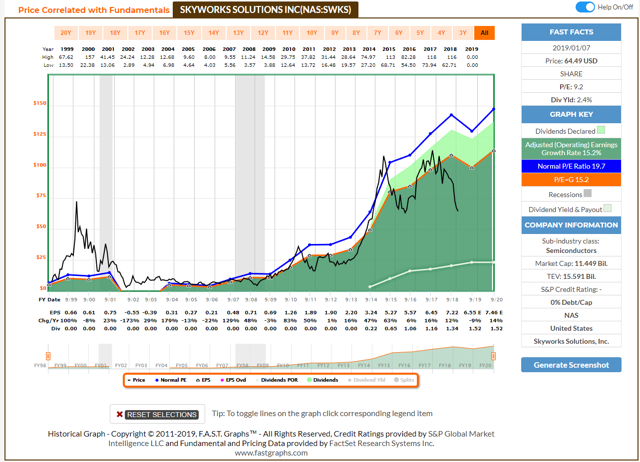Click Market Cap: 11.449 Bil. row

[571, 264]
